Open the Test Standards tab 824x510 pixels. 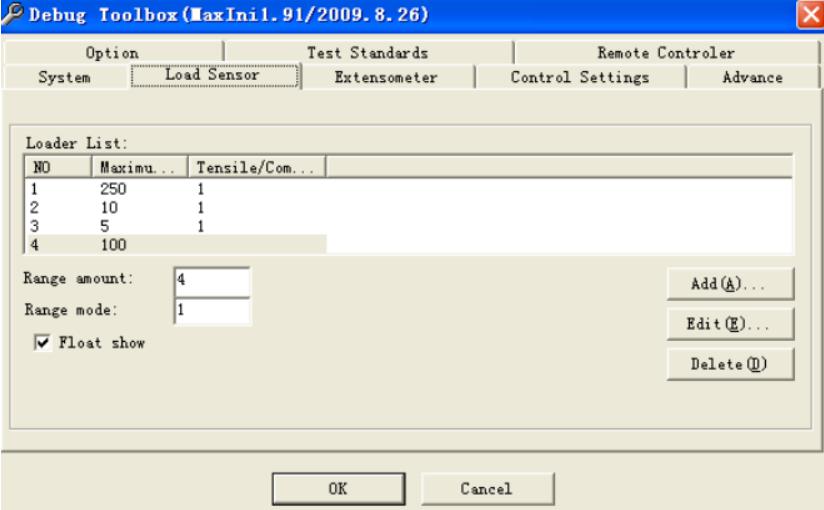tap(368, 53)
